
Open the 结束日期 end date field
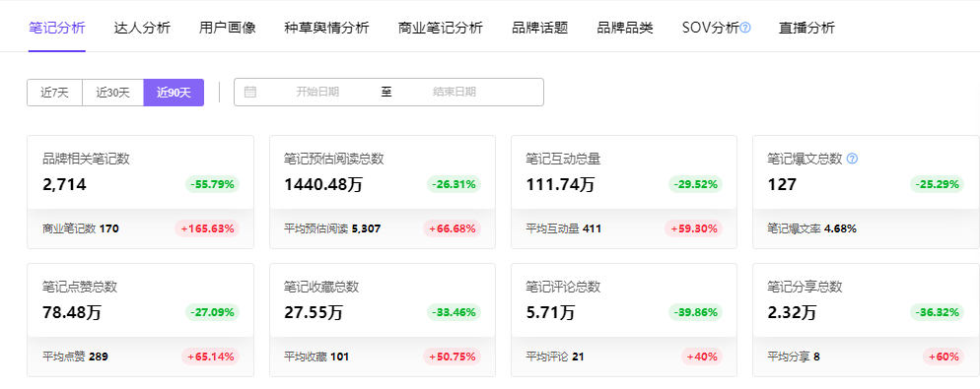point(455,92)
